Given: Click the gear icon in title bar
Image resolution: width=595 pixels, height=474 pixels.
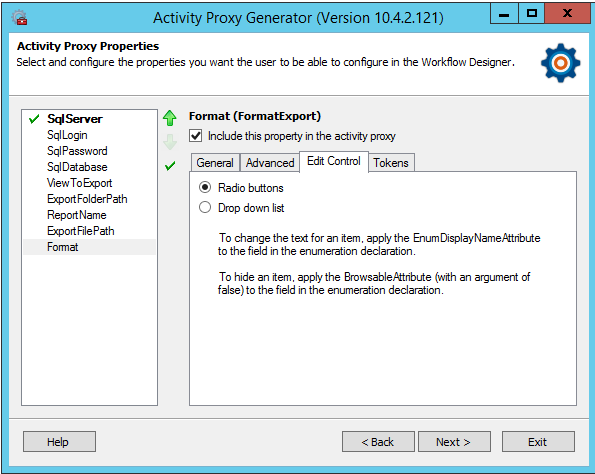Looking at the screenshot, I should pos(19,17).
